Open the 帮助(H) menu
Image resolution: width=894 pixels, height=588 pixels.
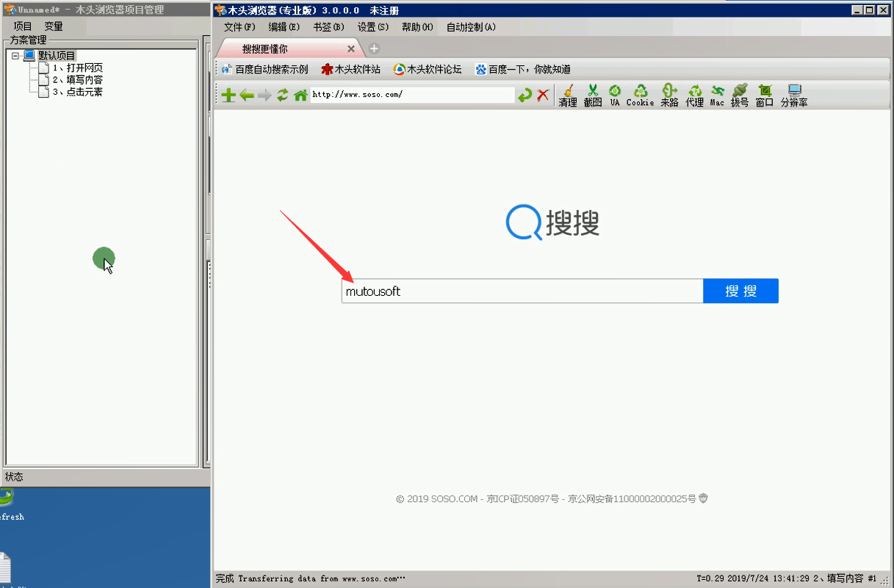point(417,26)
